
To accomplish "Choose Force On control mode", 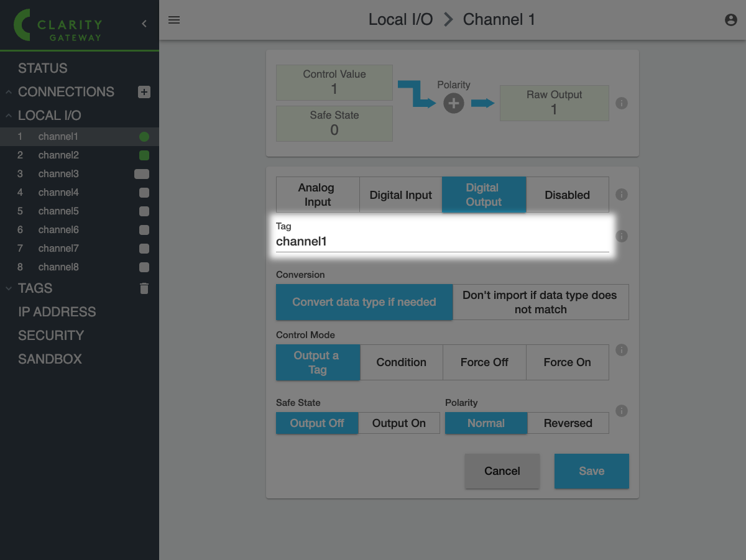I will (x=567, y=362).
